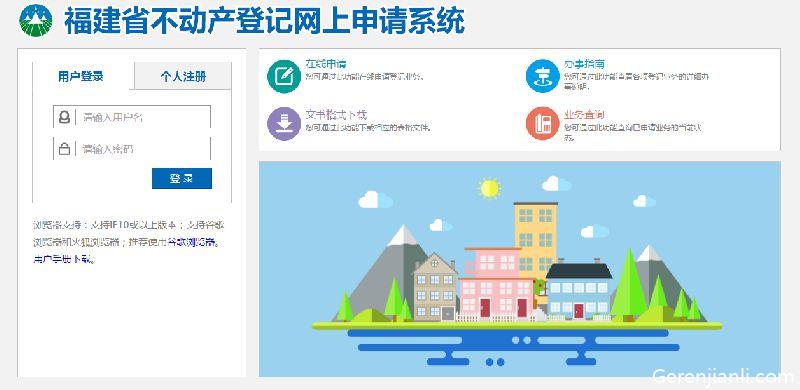Click the user avatar icon in username field
This screenshot has height=390, width=800.
[x=64, y=117]
